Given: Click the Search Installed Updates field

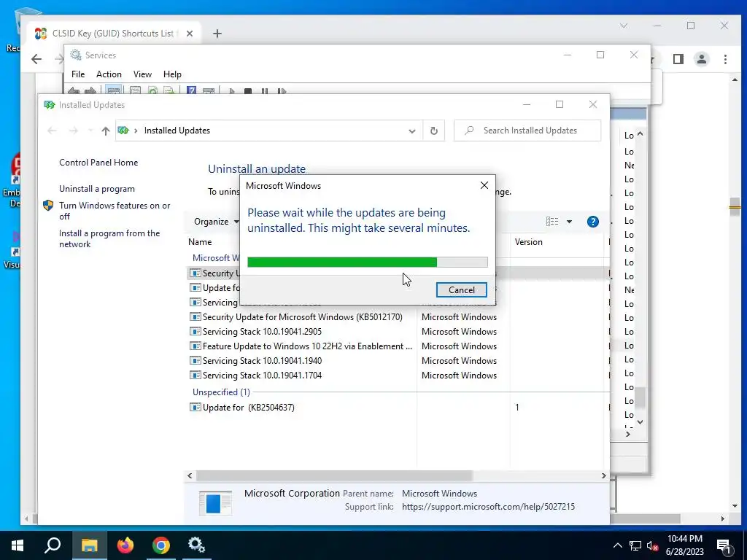Looking at the screenshot, I should click(527, 131).
